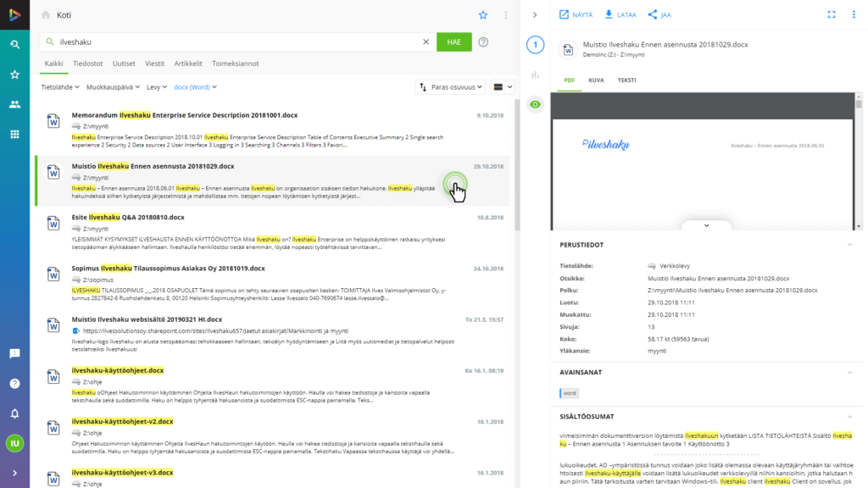Viewport: 868px width, 488px height.
Task: Clear the search field with X
Action: 426,42
